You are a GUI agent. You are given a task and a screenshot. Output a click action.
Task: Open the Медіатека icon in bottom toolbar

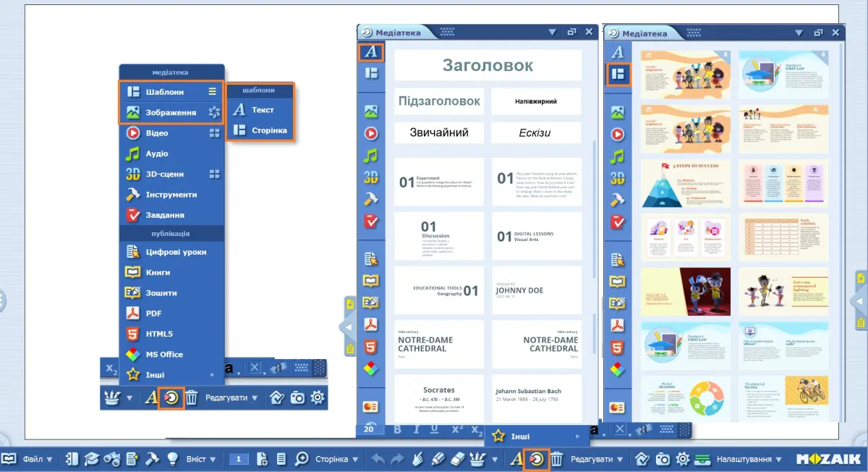pos(537,459)
